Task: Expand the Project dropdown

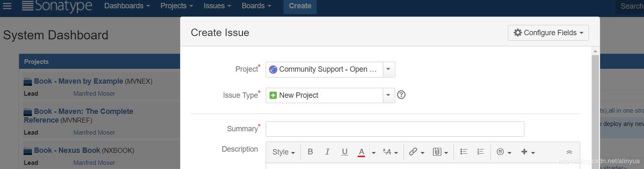Action: [x=388, y=70]
